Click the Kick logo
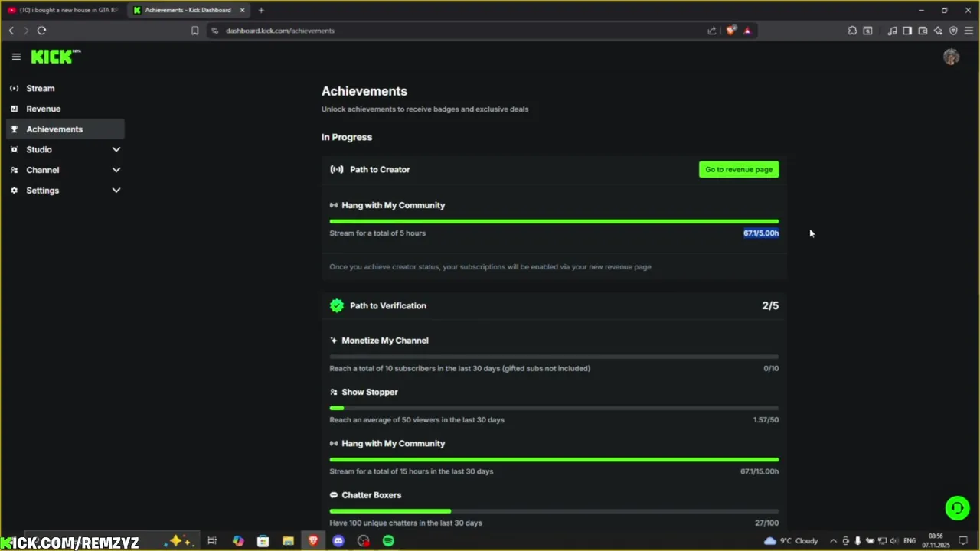 click(55, 57)
